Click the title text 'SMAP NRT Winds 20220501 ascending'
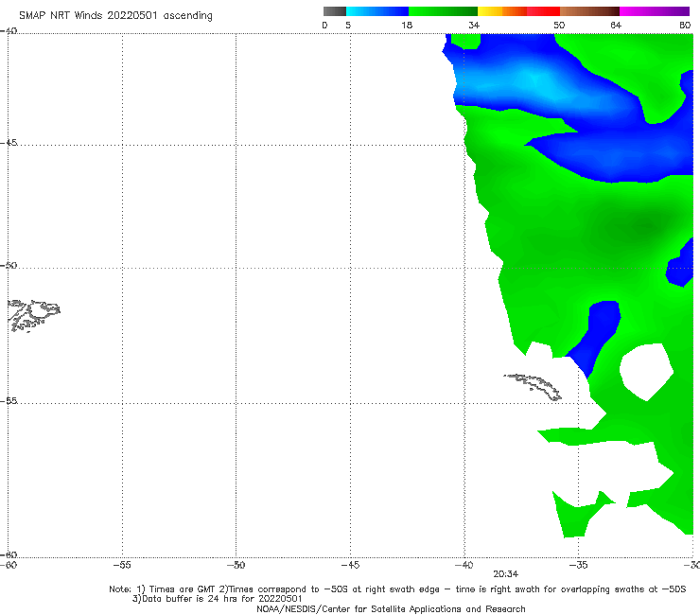 tap(115, 16)
